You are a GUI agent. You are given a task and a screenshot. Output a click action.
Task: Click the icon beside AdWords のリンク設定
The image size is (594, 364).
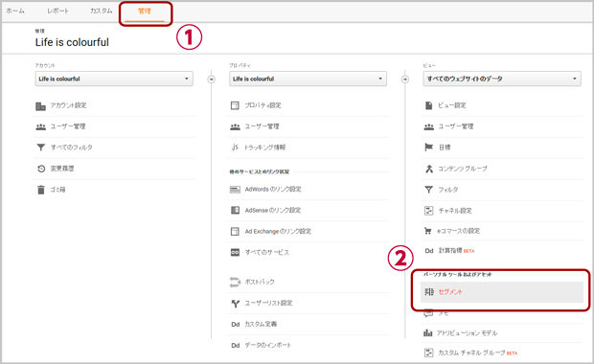(235, 190)
